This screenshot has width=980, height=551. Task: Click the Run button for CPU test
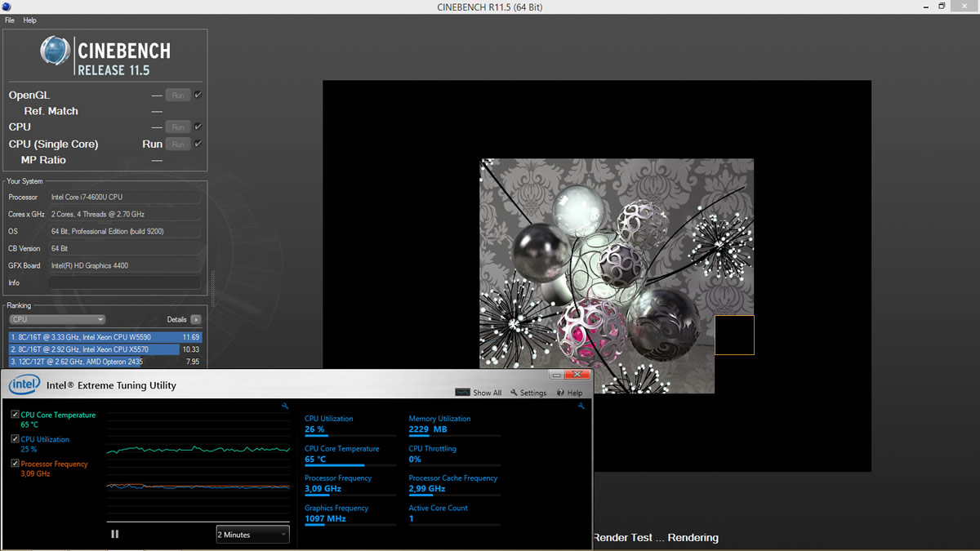[x=177, y=127]
